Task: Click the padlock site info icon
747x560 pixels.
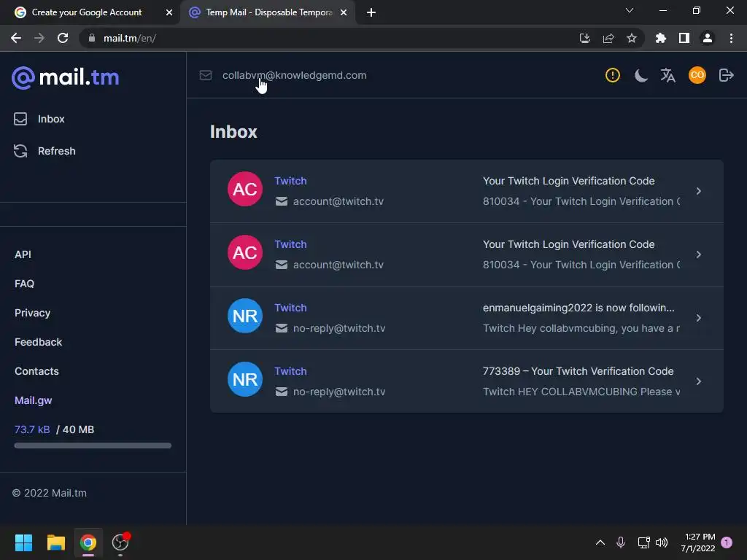Action: point(91,38)
